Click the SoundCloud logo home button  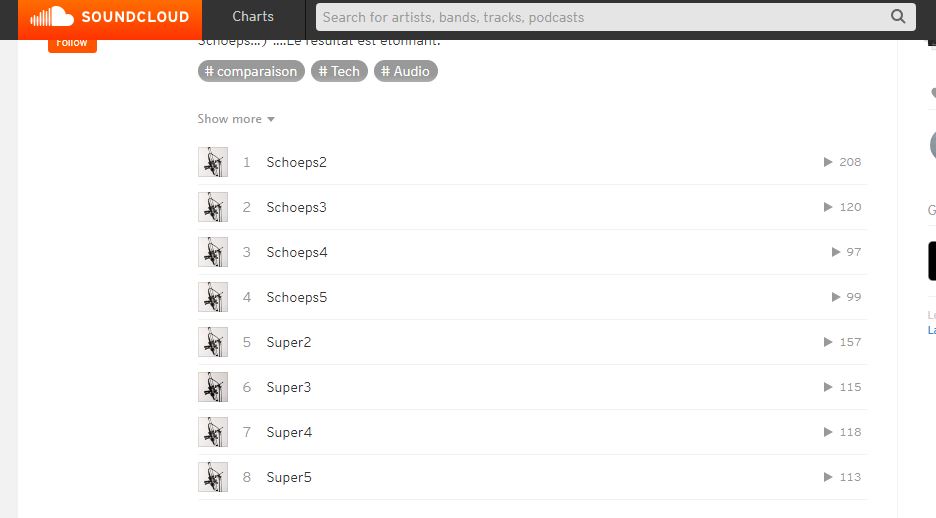point(110,18)
